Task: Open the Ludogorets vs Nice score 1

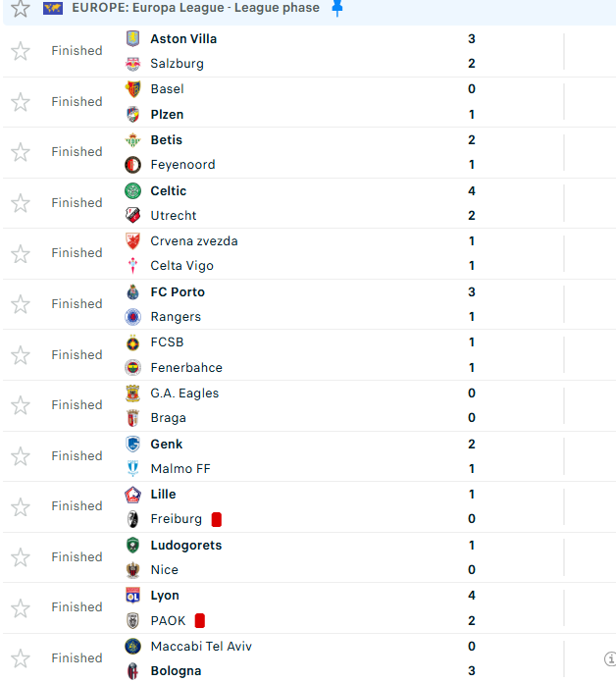Action: [x=472, y=545]
